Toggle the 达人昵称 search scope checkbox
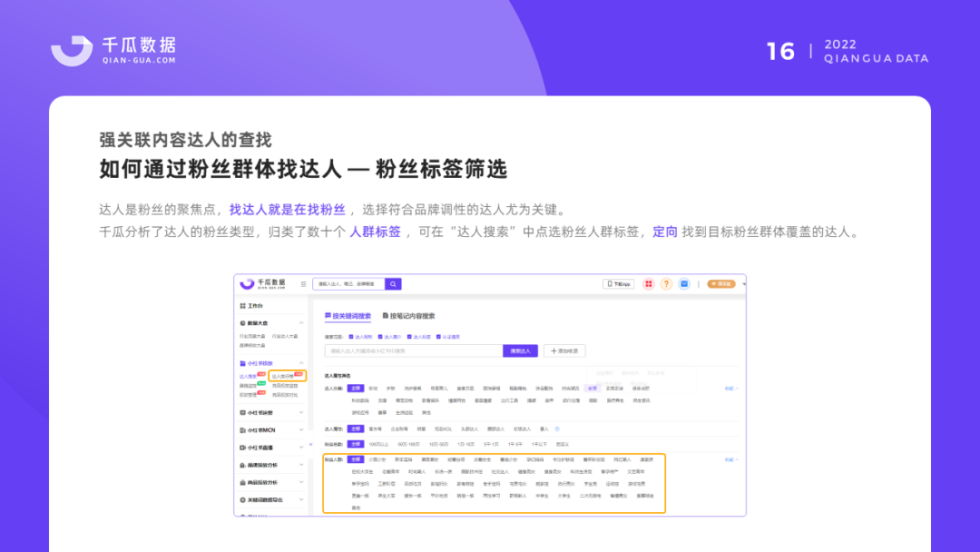This screenshot has width=980, height=552. pyautogui.click(x=351, y=337)
